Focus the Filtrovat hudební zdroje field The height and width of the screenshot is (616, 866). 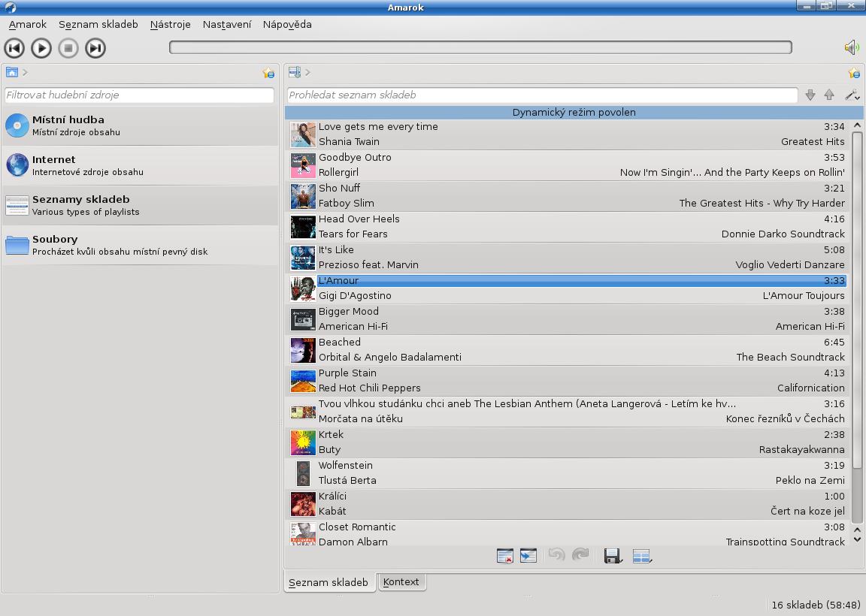click(x=139, y=95)
